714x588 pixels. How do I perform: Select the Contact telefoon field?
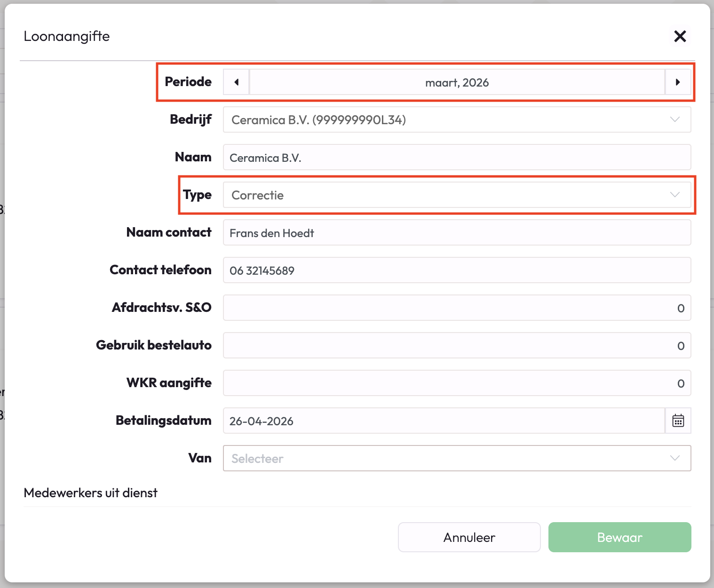[x=456, y=270]
